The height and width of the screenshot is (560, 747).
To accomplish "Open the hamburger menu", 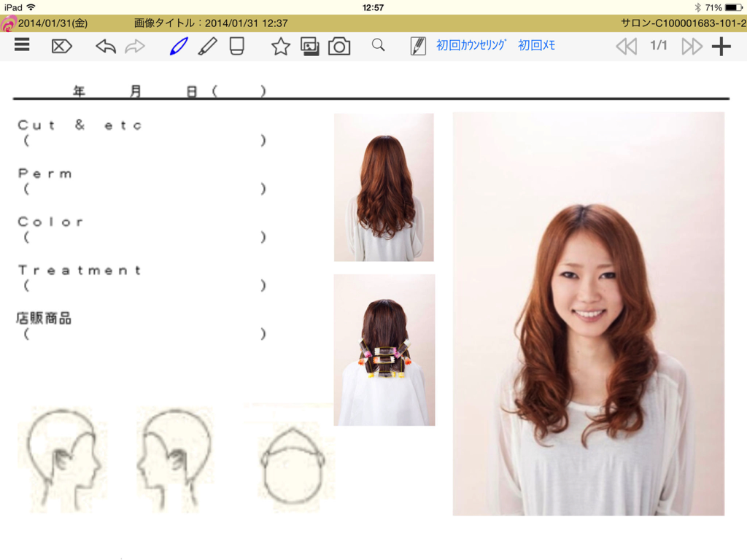I will pyautogui.click(x=22, y=45).
